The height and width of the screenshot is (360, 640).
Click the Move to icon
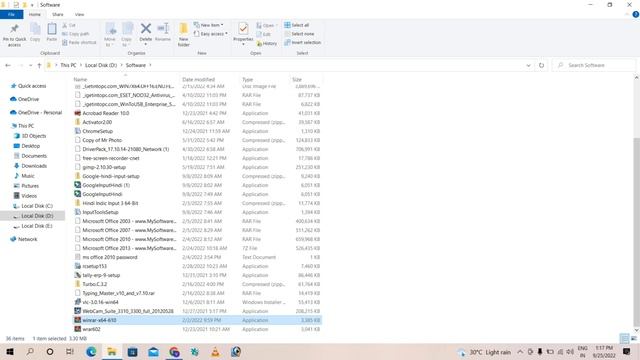click(110, 29)
